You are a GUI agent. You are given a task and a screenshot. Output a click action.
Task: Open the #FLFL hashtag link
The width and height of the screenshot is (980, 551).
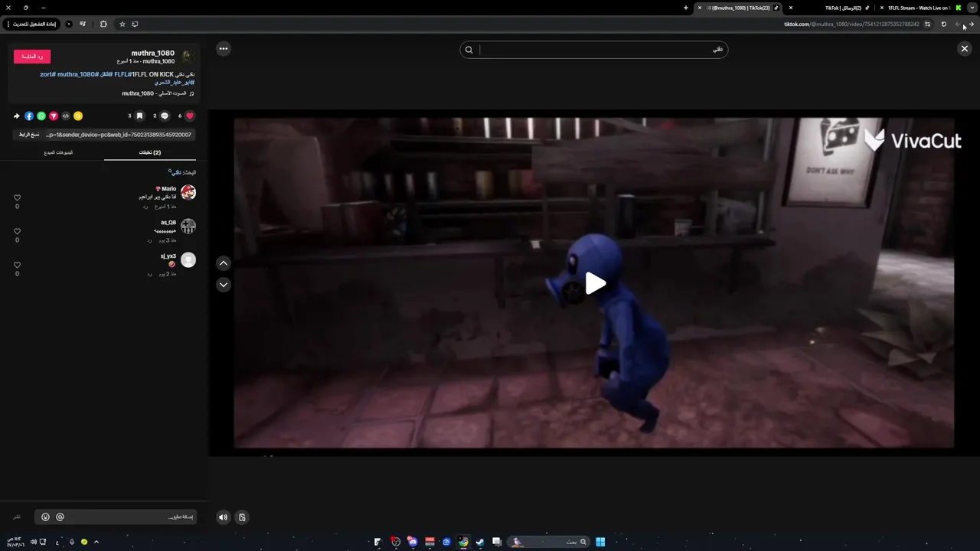click(122, 74)
